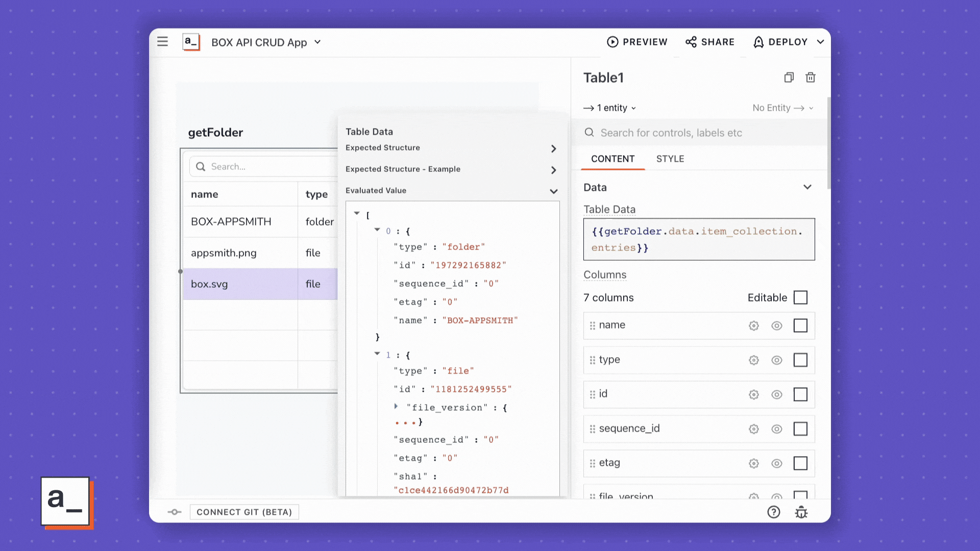Delete the Table1 widget

811,78
